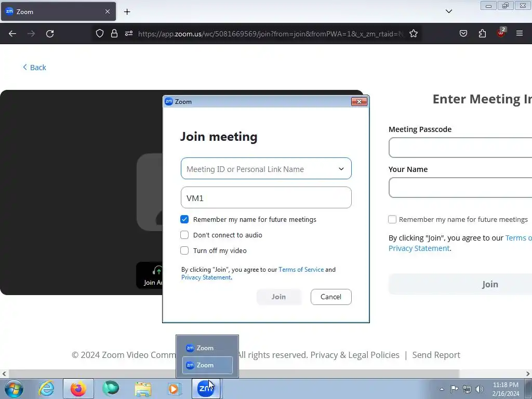Image resolution: width=532 pixels, height=399 pixels.
Task: Open the Action Center flag icon
Action: point(454,389)
